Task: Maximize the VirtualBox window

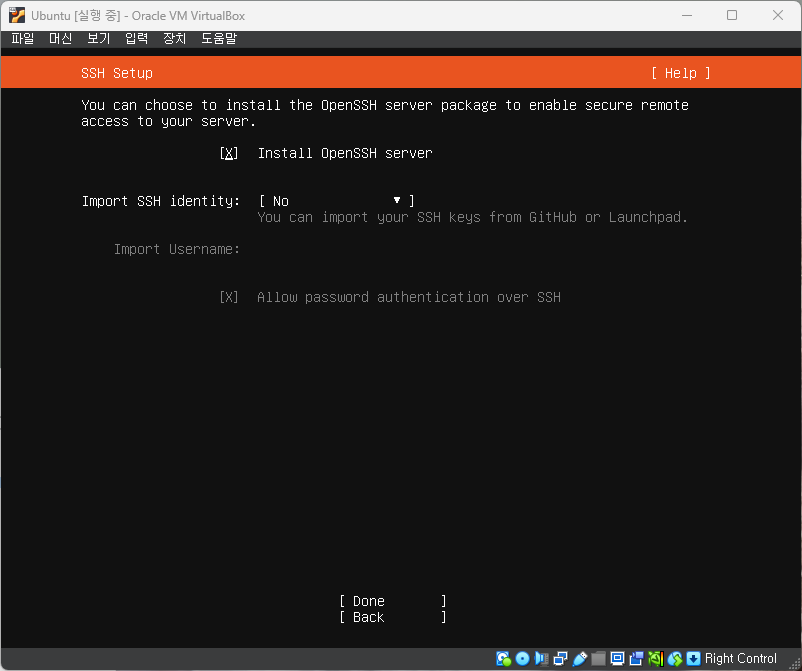Action: click(732, 15)
